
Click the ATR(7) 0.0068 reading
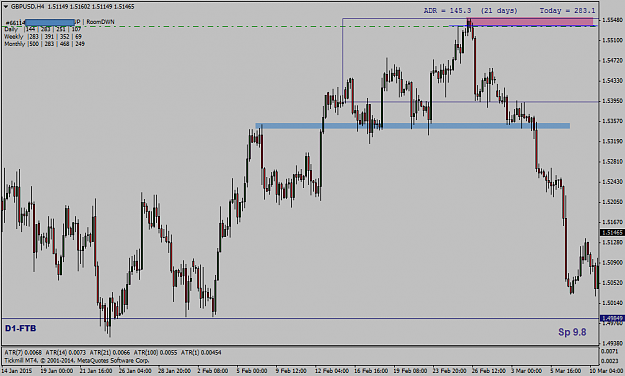point(23,352)
